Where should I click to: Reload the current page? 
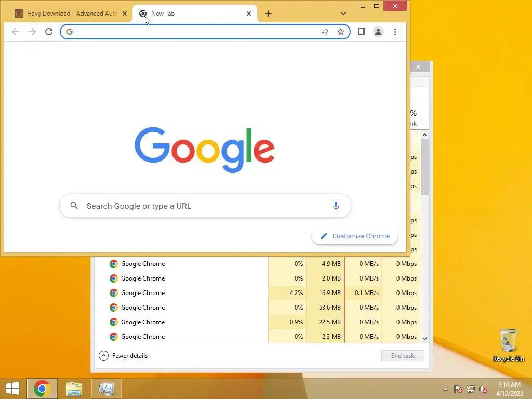[x=49, y=32]
